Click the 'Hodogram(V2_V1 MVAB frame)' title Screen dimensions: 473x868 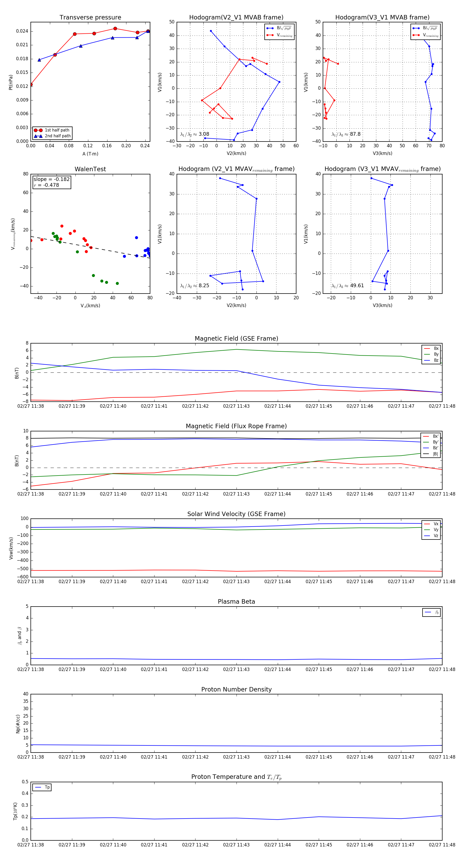(x=236, y=18)
